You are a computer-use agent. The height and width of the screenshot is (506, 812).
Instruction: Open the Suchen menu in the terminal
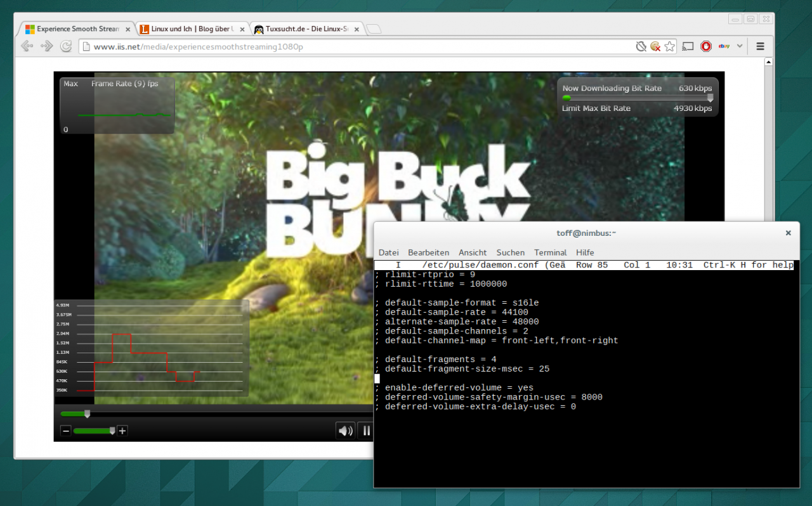coord(511,252)
